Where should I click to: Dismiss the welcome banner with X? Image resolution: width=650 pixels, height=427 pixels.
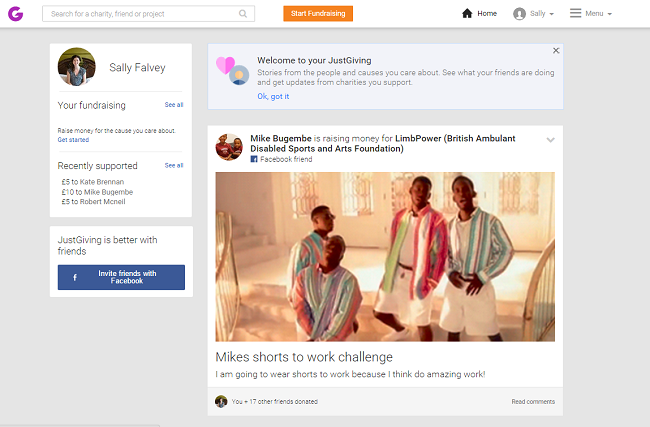(x=556, y=51)
